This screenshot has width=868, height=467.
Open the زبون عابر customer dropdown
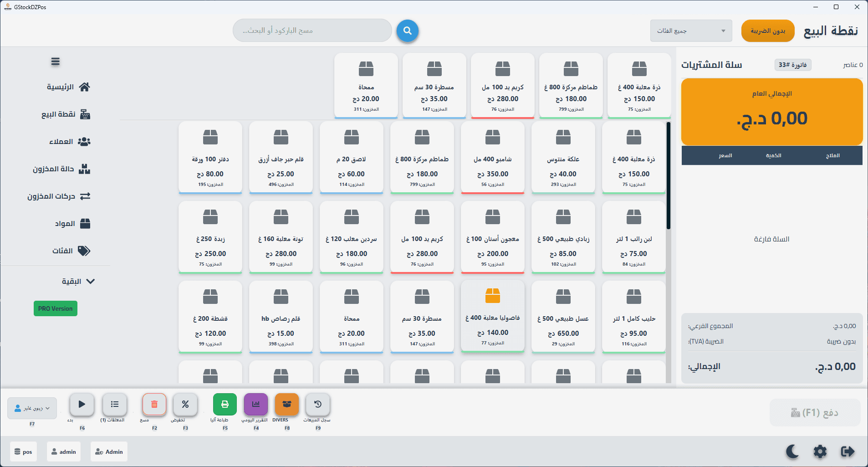click(32, 408)
